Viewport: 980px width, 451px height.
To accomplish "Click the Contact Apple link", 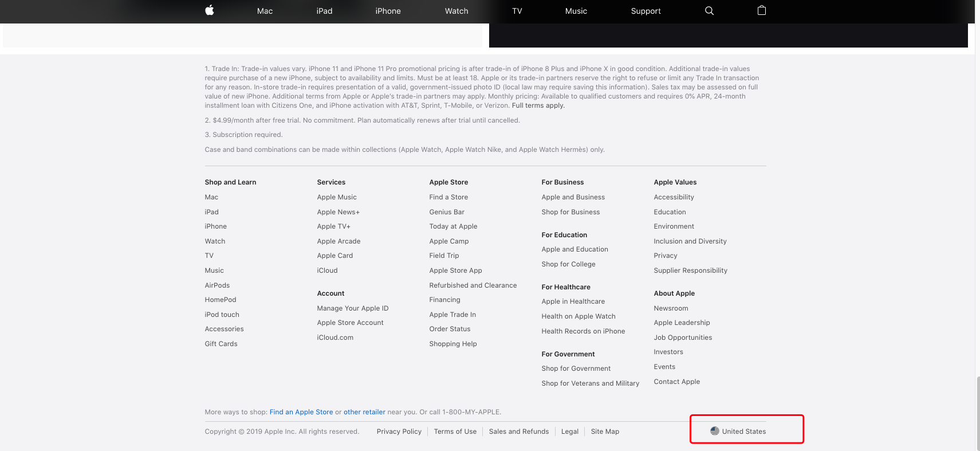I will [677, 382].
